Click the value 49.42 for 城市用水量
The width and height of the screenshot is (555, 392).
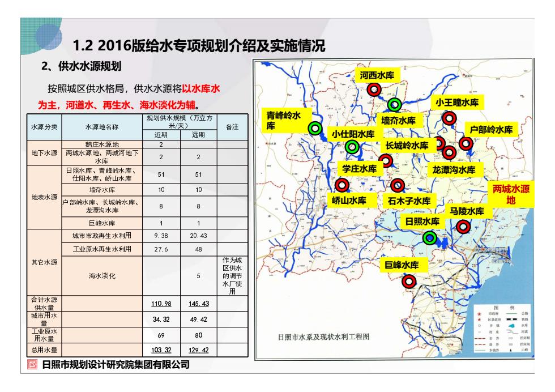(x=199, y=319)
